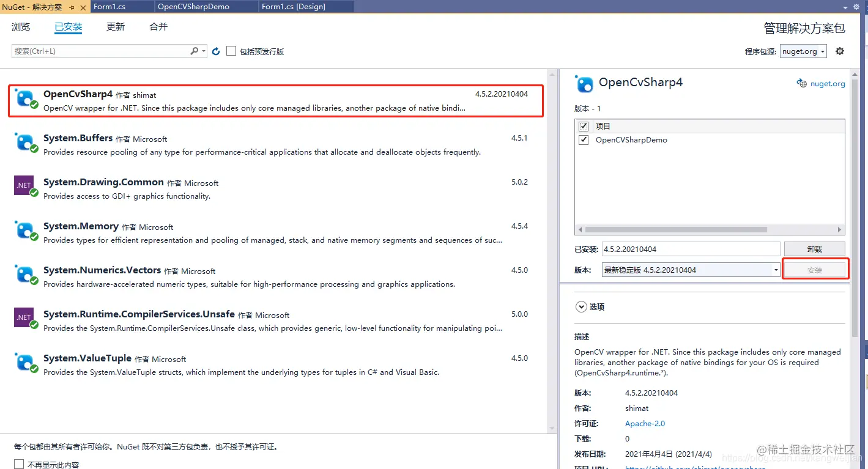868x469 pixels.
Task: Uncheck the OpenCVSharpDemo project checkbox
Action: (x=584, y=139)
